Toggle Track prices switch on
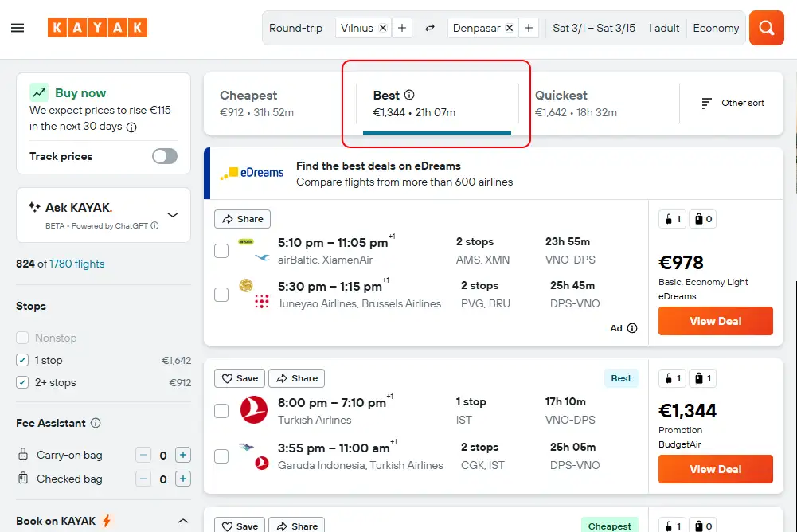 click(165, 156)
